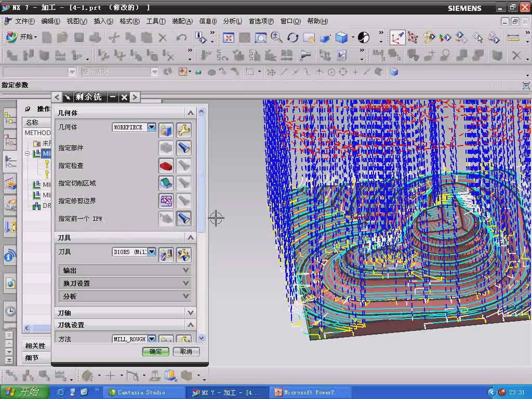Select the check geometry red body icon
Screen dimensions: 532x399
(166, 166)
